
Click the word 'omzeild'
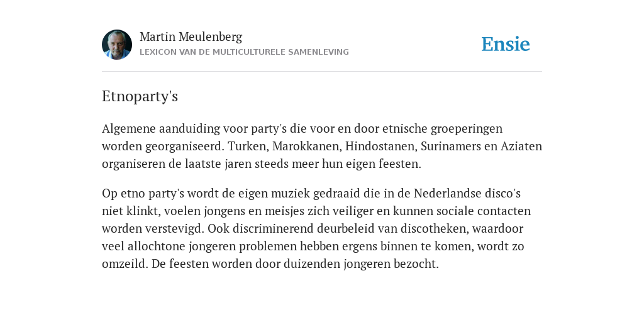pyautogui.click(x=125, y=264)
